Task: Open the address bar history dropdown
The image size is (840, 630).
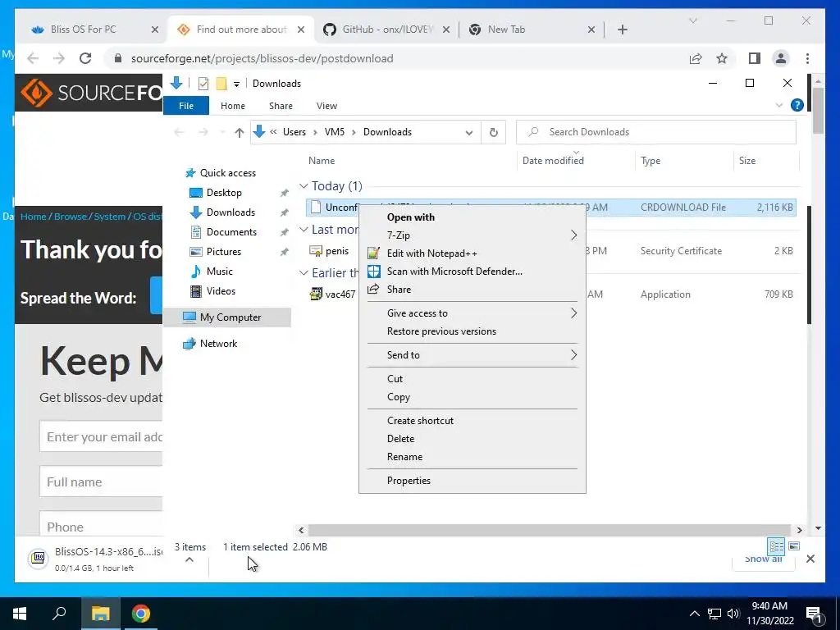Action: click(x=468, y=133)
